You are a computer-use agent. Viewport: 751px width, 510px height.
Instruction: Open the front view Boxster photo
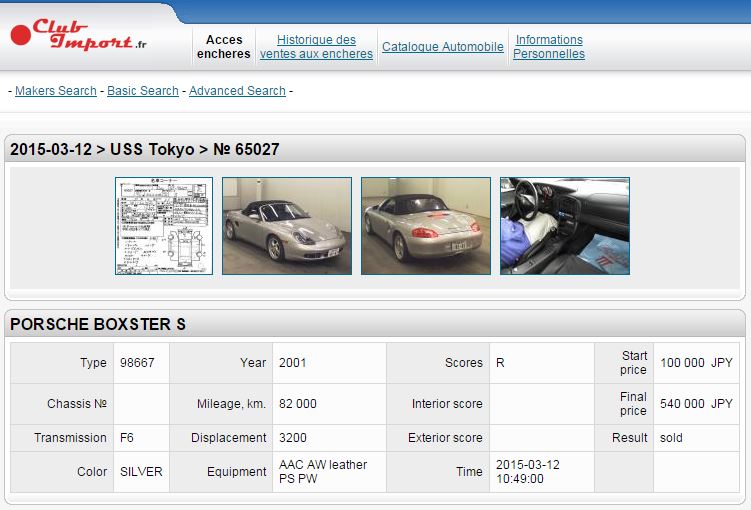point(286,226)
